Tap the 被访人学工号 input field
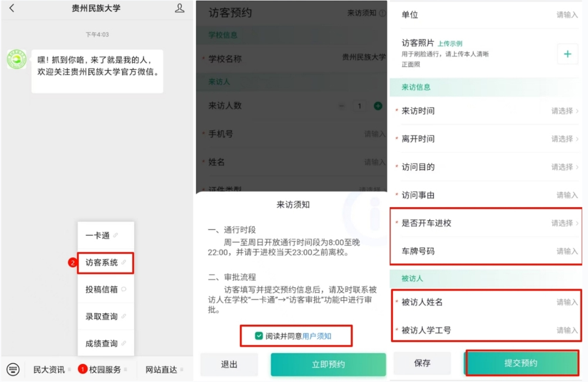 (486, 330)
